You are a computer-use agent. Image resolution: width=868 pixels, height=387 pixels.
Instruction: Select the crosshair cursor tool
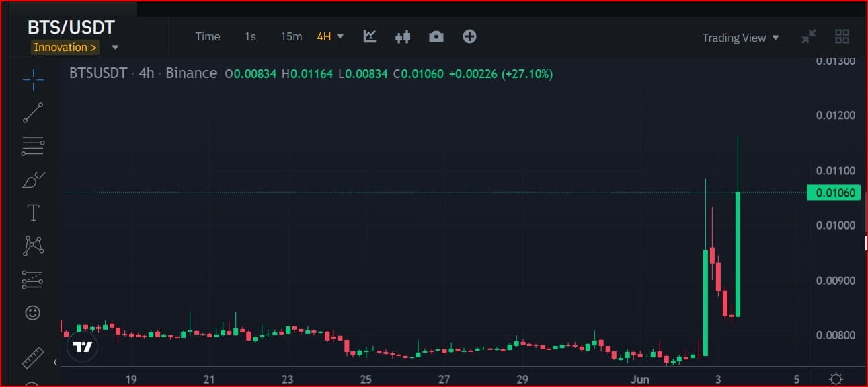pos(33,80)
